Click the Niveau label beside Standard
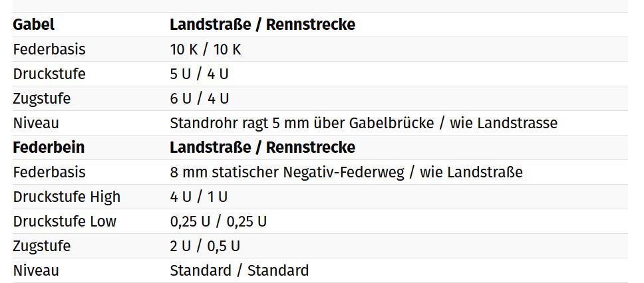The width and height of the screenshot is (644, 283). pos(36,270)
